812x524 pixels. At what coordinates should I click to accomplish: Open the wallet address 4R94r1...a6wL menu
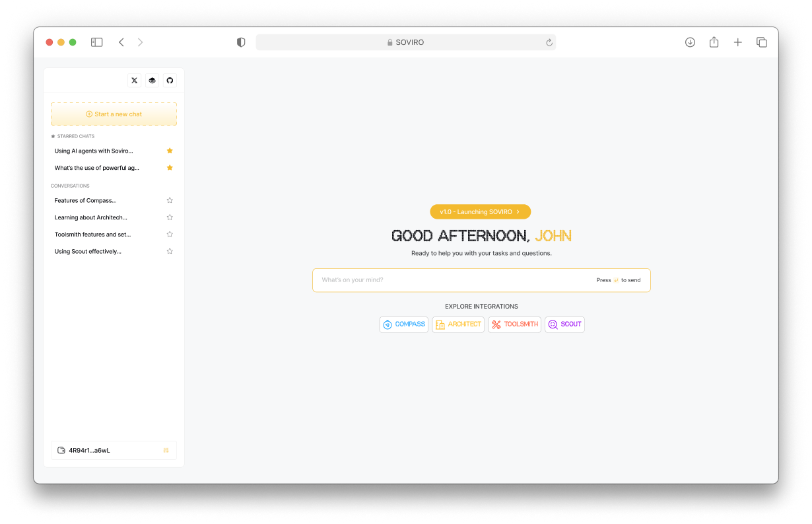pyautogui.click(x=114, y=450)
